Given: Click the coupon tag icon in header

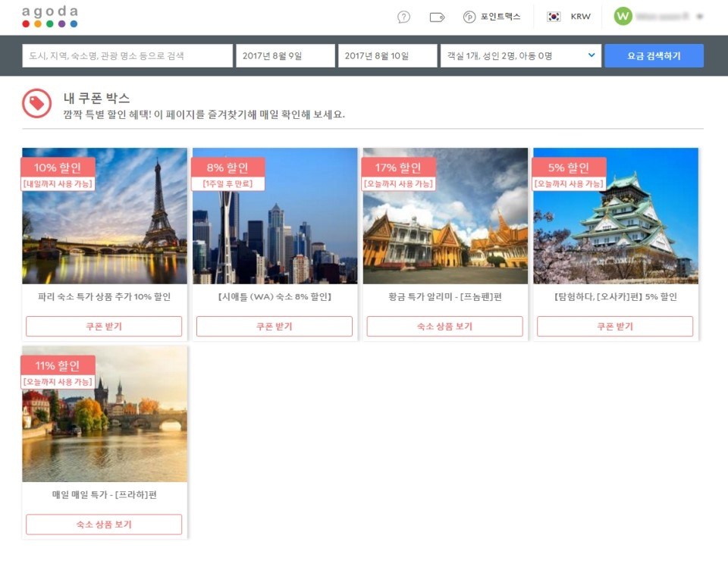Looking at the screenshot, I should pyautogui.click(x=437, y=17).
